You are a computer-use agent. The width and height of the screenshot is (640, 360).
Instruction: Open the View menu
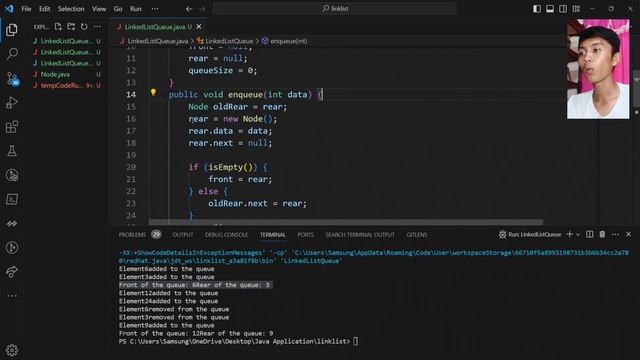[99, 9]
